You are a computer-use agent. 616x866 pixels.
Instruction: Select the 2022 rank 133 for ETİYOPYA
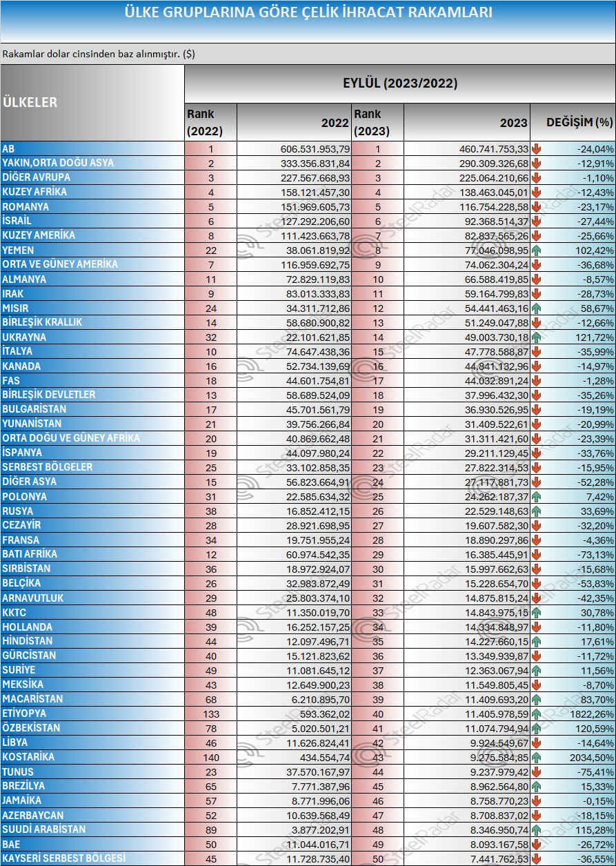click(211, 714)
